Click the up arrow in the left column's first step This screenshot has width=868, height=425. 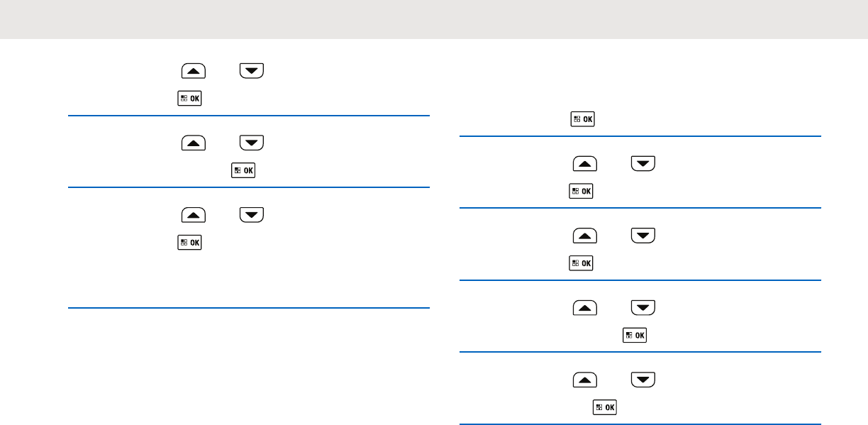pos(194,70)
